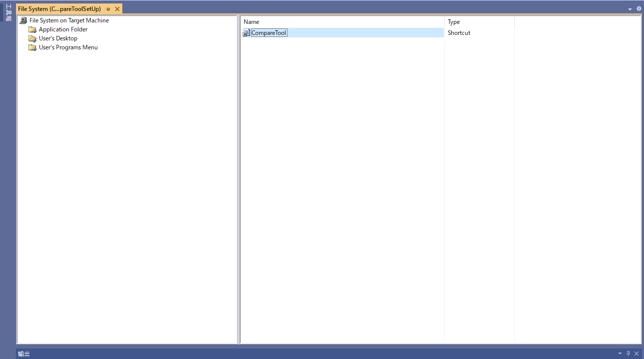Screen dimensions: 644x359
Task: Click the Application Folder folder icon
Action: point(32,29)
